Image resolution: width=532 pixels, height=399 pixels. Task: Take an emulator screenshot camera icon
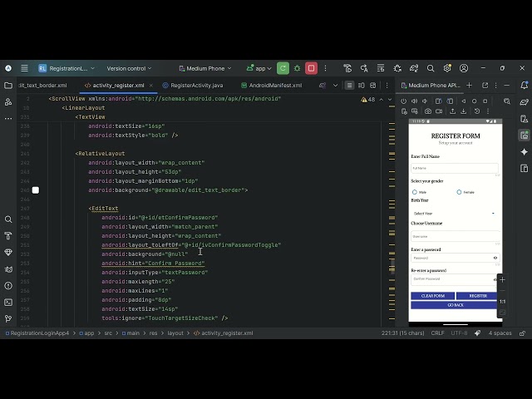click(428, 111)
